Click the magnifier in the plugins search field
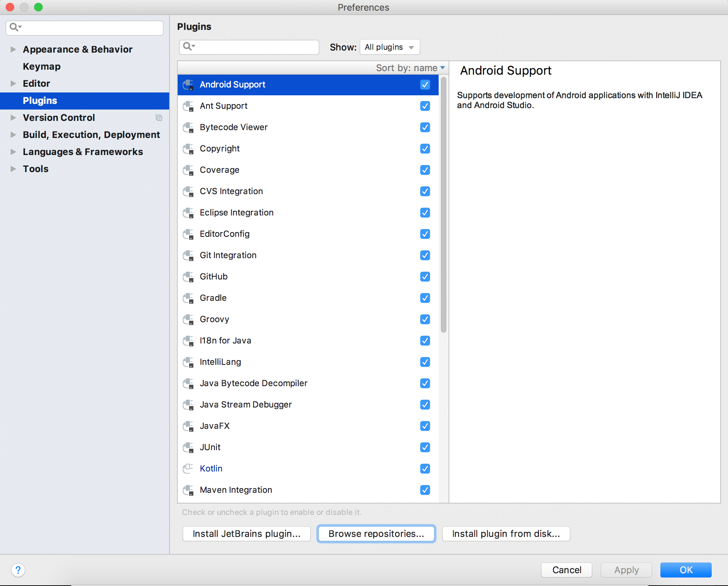 (x=189, y=47)
